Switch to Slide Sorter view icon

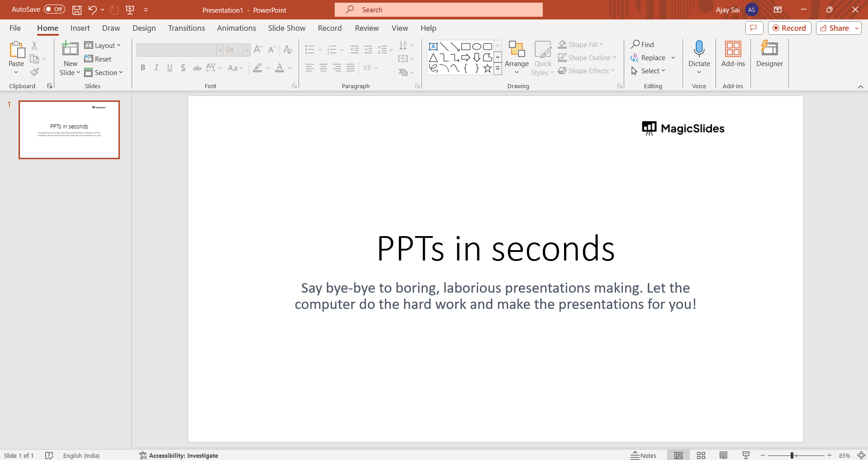(x=701, y=455)
